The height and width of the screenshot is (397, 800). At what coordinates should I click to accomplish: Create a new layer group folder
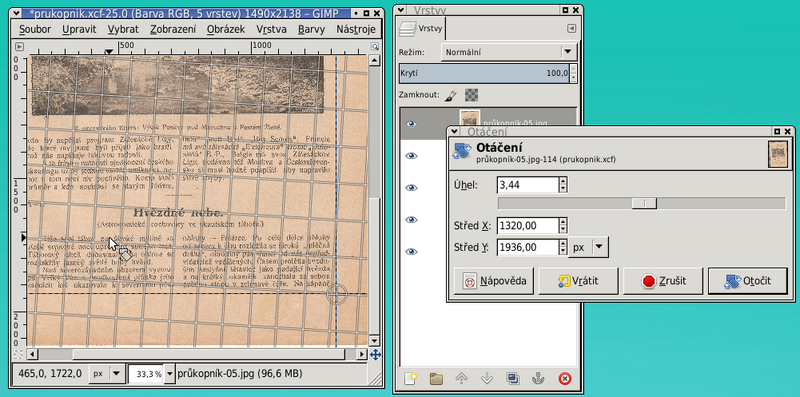(x=436, y=379)
